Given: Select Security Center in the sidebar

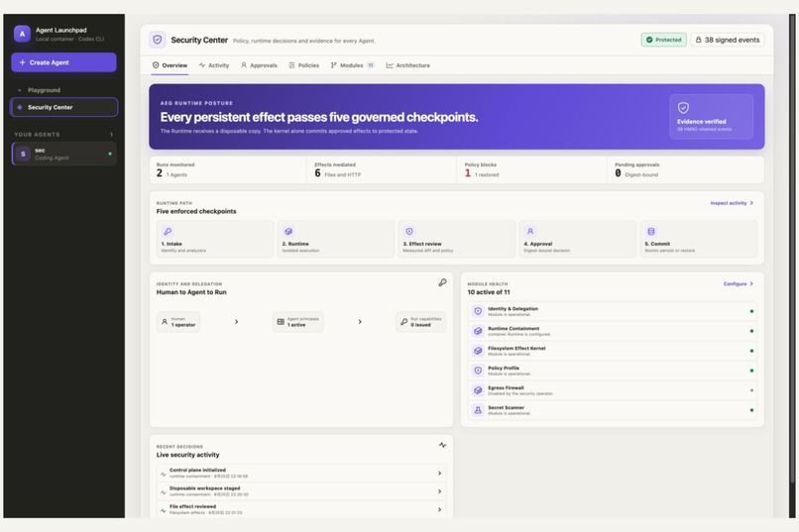Looking at the screenshot, I should coord(63,107).
